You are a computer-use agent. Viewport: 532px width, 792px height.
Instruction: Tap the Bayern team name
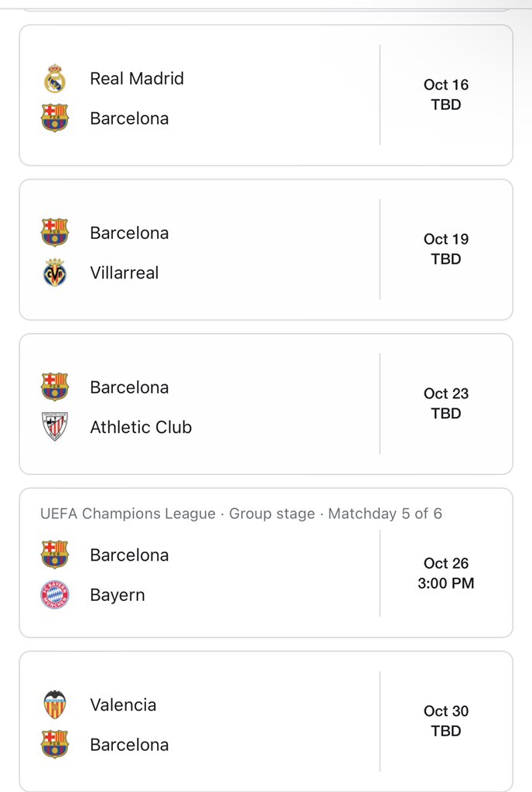pos(117,595)
